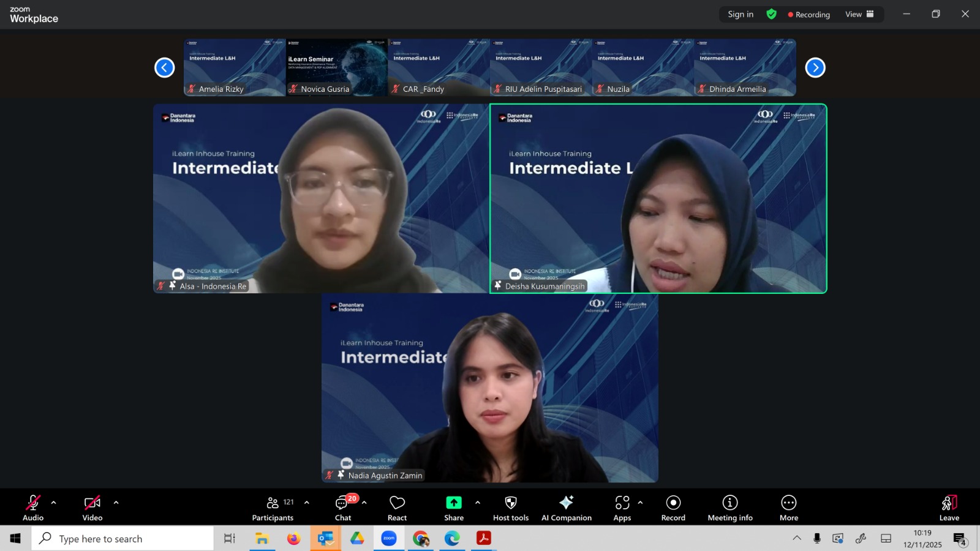
Task: Unmute microphone with Audio button
Action: tap(33, 508)
